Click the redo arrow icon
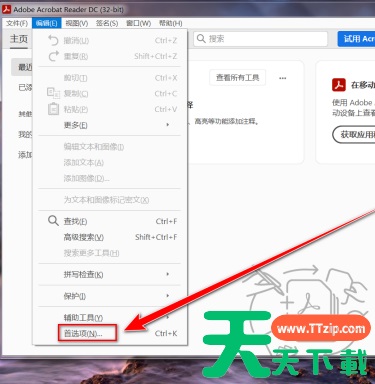 (x=53, y=56)
